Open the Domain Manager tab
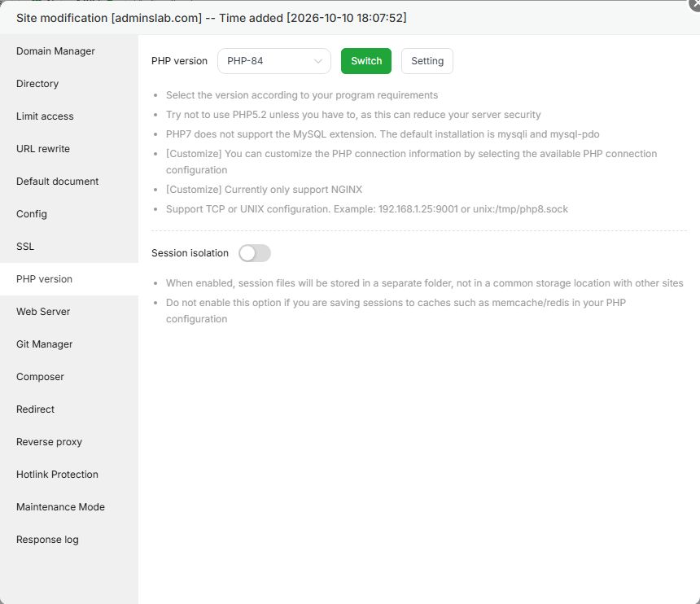The height and width of the screenshot is (604, 700). (x=69, y=51)
